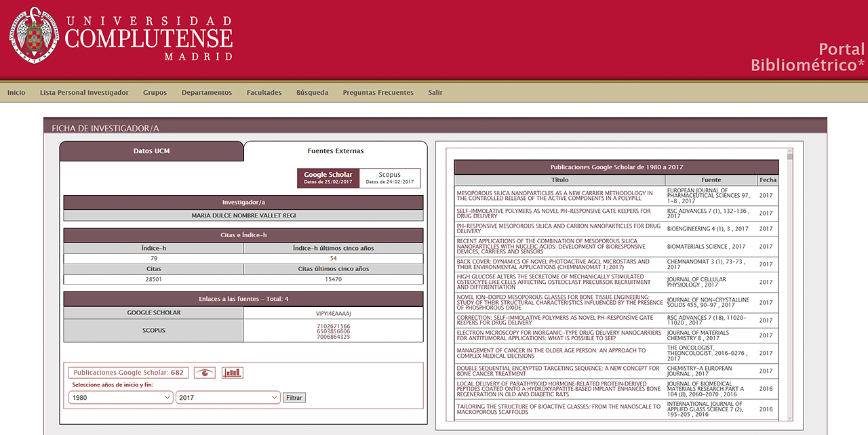
Task: Click the five-year citations value 15470
Action: click(x=333, y=279)
